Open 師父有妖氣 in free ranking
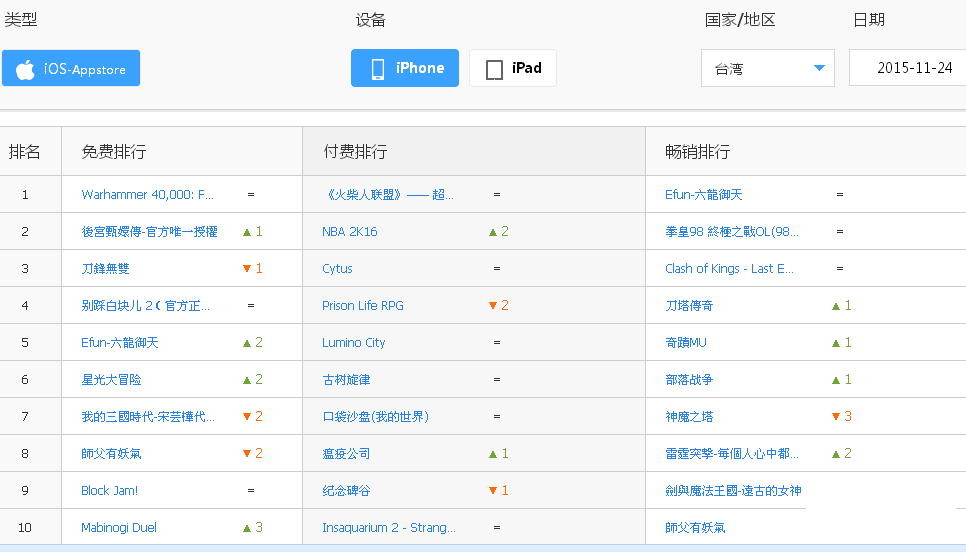 point(112,453)
